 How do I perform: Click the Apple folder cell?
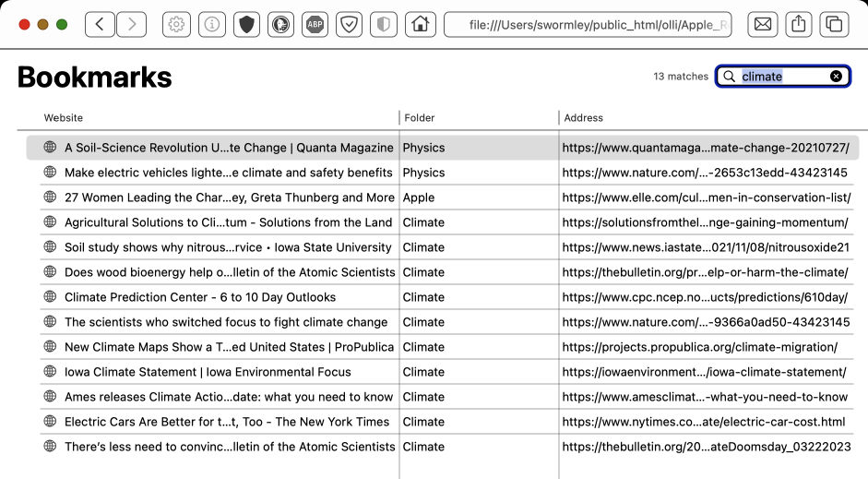click(419, 198)
